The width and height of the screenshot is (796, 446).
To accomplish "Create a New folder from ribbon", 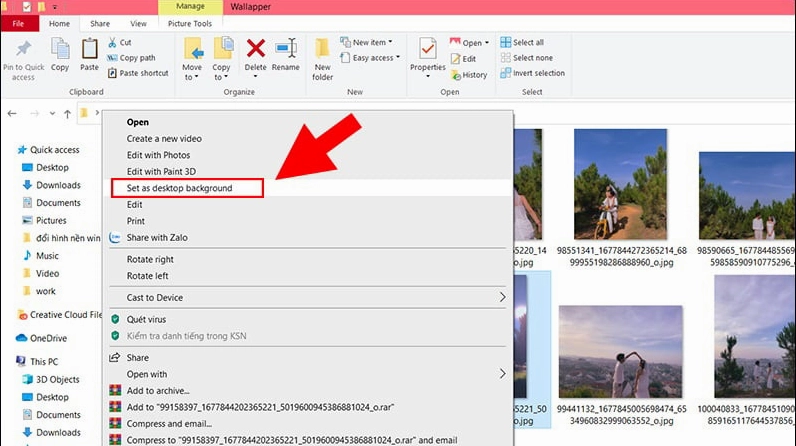I will pos(322,56).
